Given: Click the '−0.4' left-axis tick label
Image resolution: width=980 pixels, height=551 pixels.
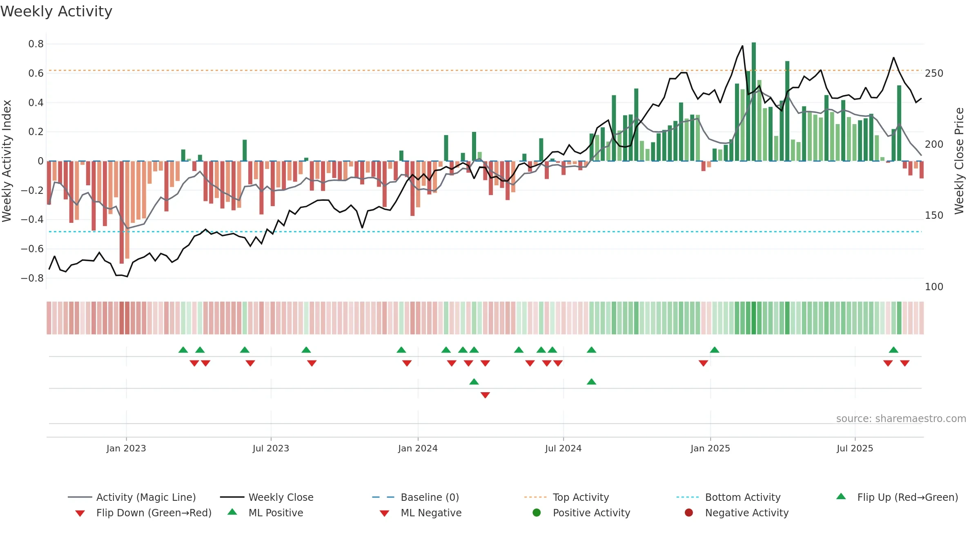Looking at the screenshot, I should [32, 220].
